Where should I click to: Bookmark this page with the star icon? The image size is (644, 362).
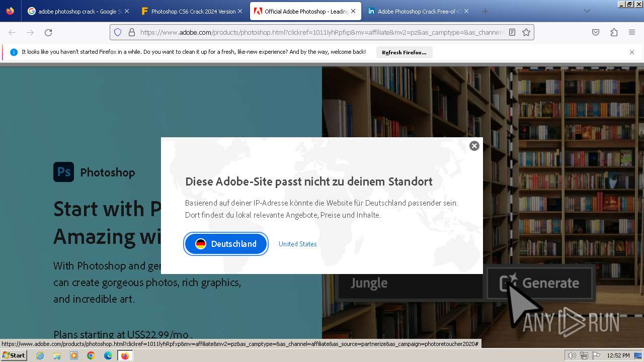pyautogui.click(x=526, y=32)
